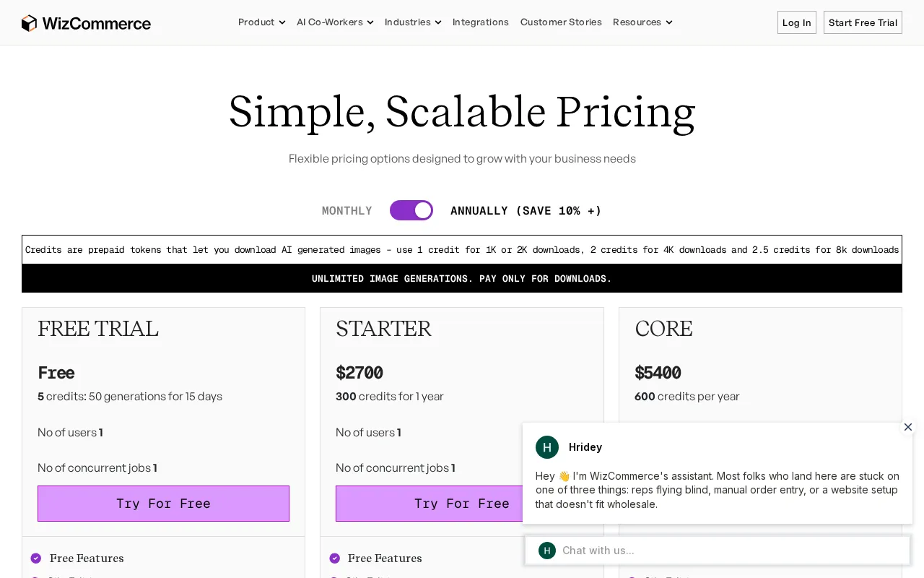Image resolution: width=924 pixels, height=578 pixels.
Task: Select MONTHLY billing label
Action: [x=347, y=211]
